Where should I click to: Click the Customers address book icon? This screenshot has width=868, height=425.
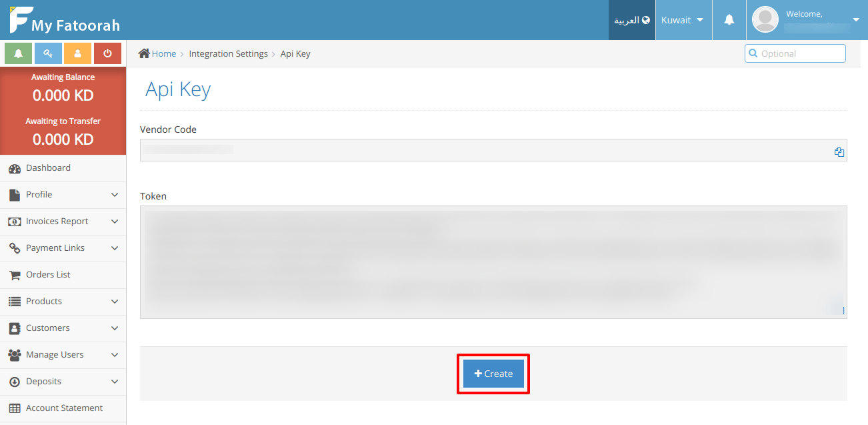coord(14,328)
